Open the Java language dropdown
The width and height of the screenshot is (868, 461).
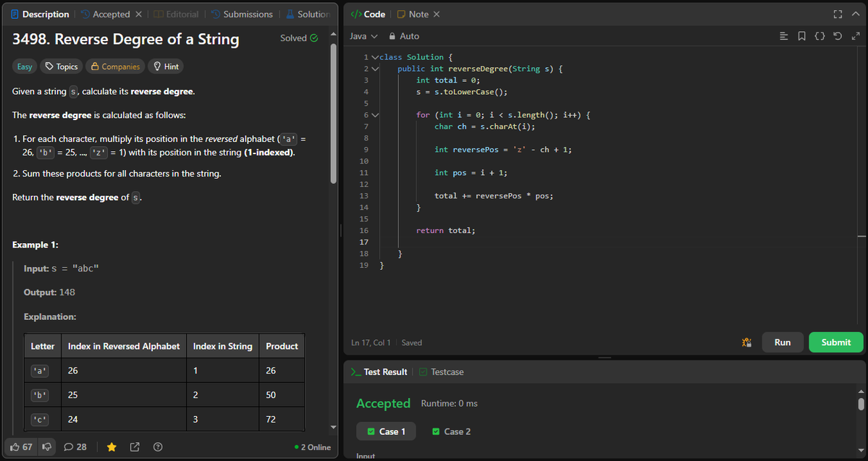363,36
